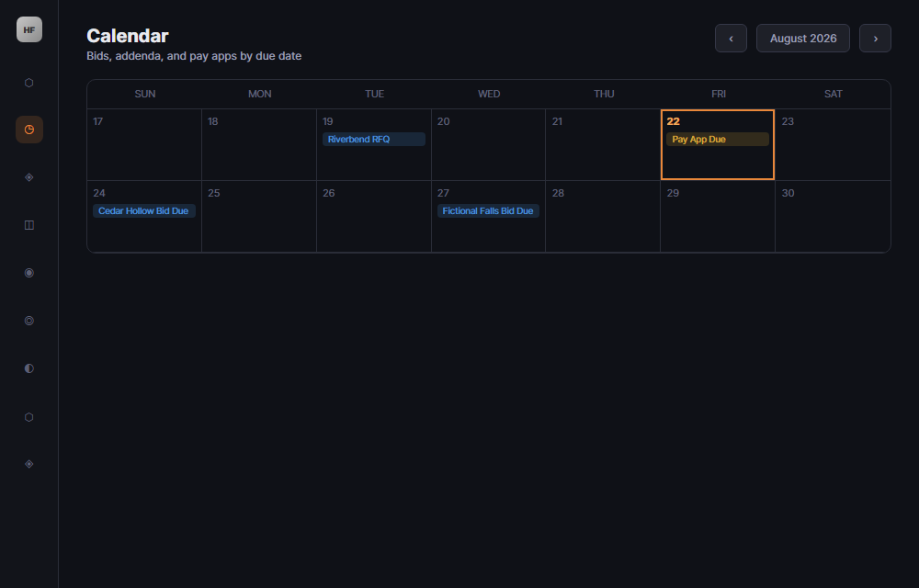This screenshot has height=588, width=919.
Task: Click the 'Bids, addenda, and pay apps' subtitle
Action: pos(194,56)
